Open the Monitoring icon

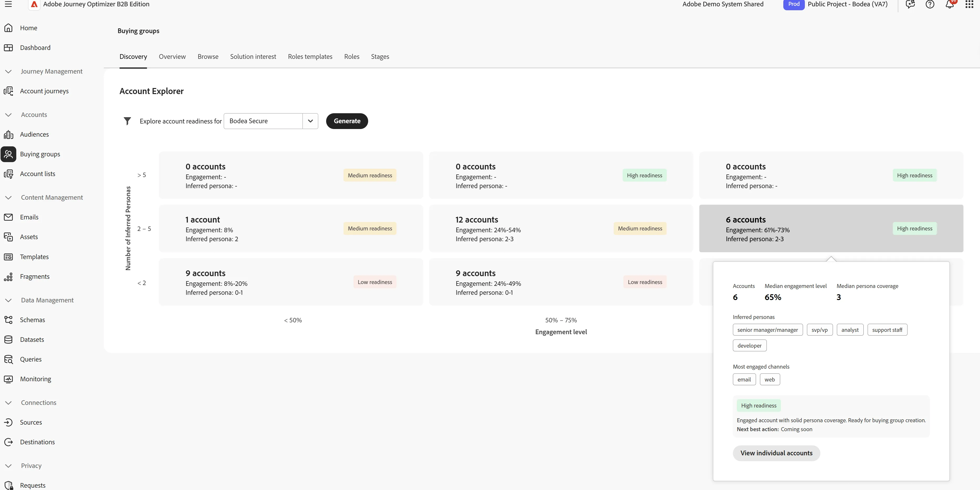[8, 379]
